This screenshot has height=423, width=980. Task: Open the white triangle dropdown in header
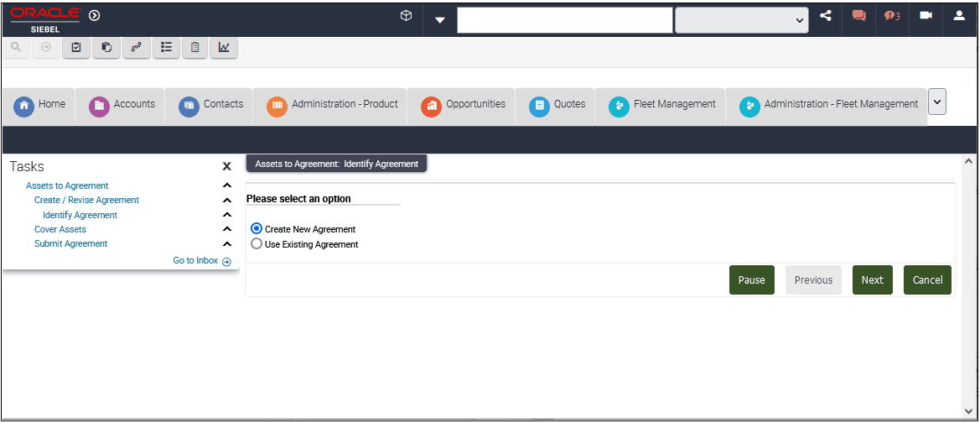[440, 20]
